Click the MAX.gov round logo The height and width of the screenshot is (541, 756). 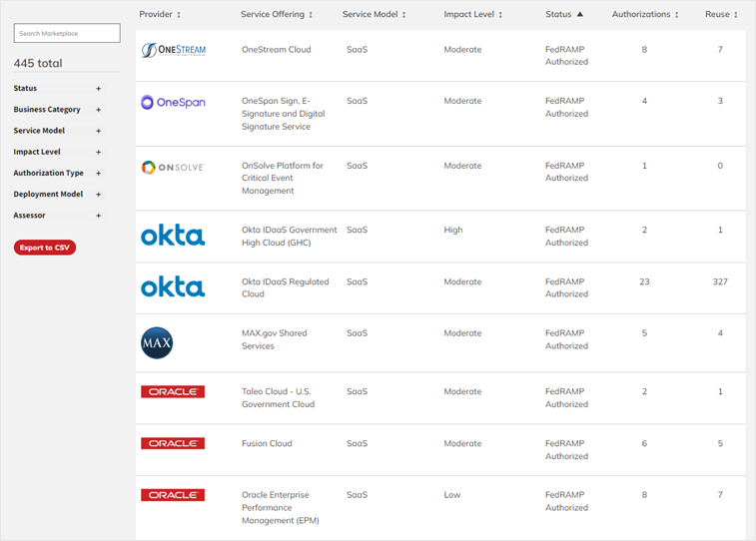(157, 344)
